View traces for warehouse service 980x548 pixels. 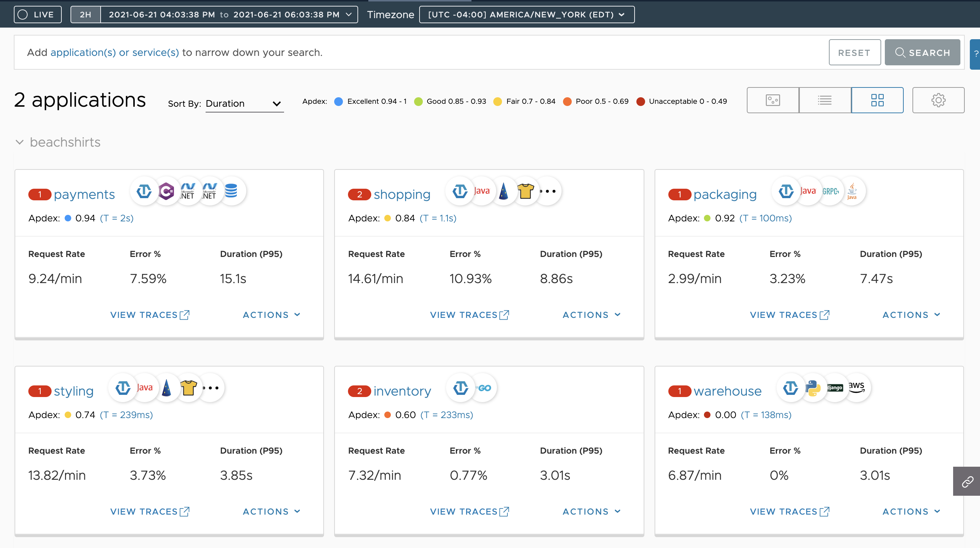[x=789, y=511]
